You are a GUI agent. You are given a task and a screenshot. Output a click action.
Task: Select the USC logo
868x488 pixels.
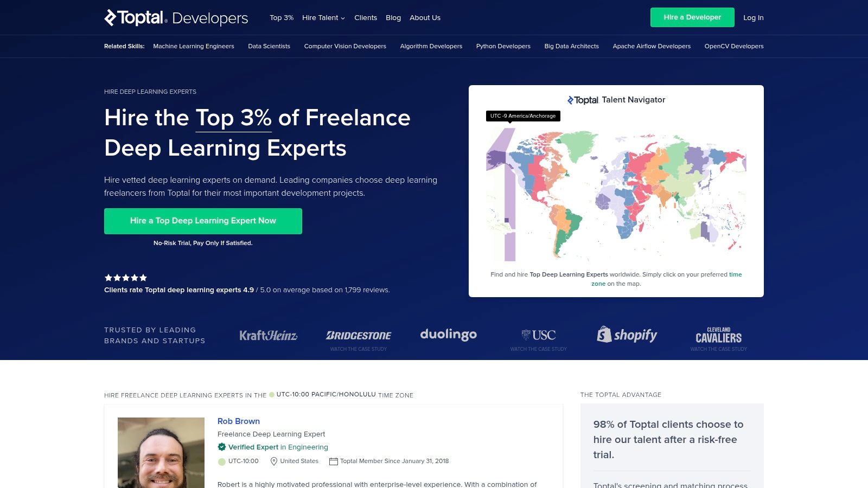pos(539,335)
